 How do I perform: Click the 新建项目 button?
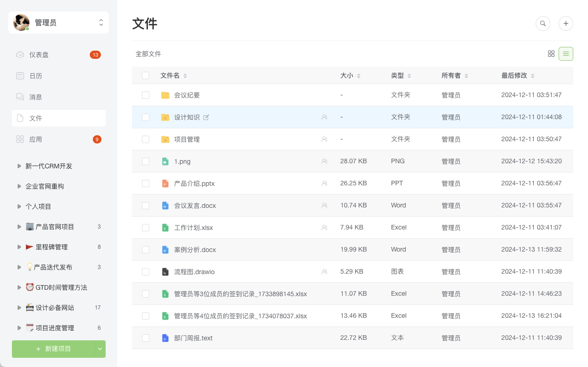point(53,349)
